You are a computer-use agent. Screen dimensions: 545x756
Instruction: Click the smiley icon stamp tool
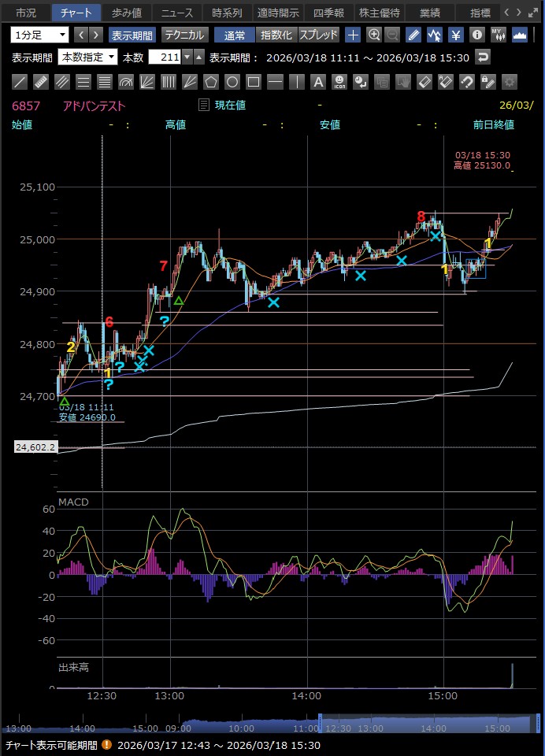click(x=339, y=82)
